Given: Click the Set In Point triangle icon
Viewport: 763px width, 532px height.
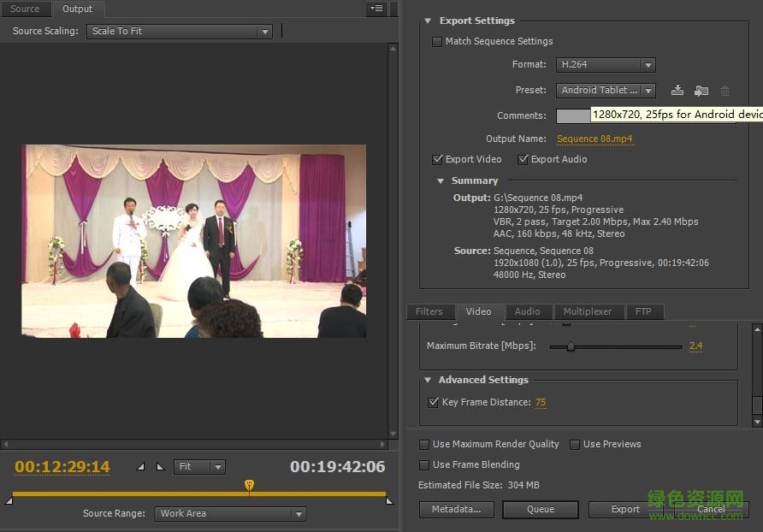Looking at the screenshot, I should [141, 467].
